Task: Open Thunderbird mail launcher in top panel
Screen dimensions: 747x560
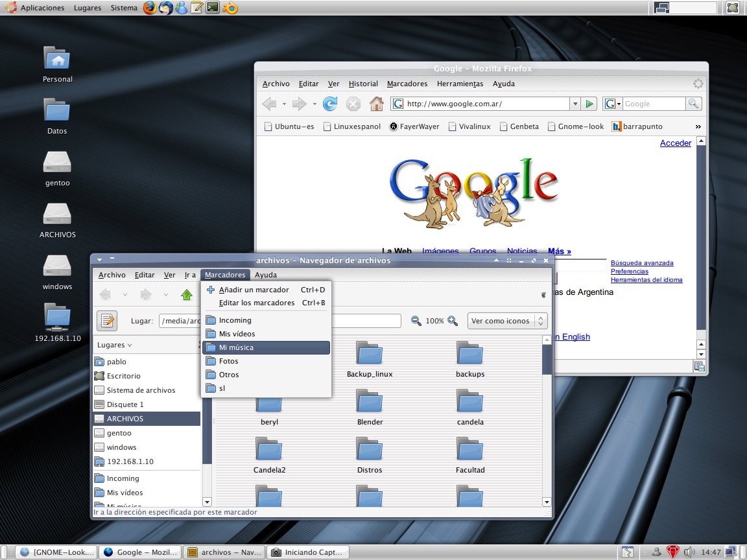Action: click(x=166, y=8)
